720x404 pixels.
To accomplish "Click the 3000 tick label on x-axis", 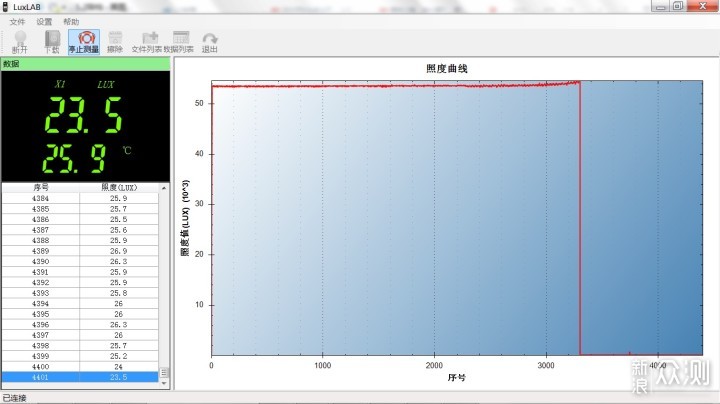I will (546, 365).
